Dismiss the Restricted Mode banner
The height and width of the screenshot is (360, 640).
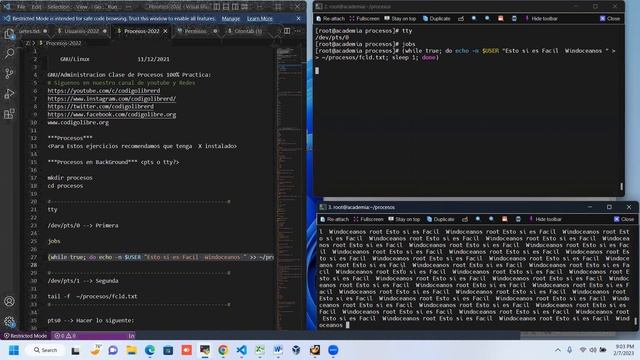pos(298,19)
